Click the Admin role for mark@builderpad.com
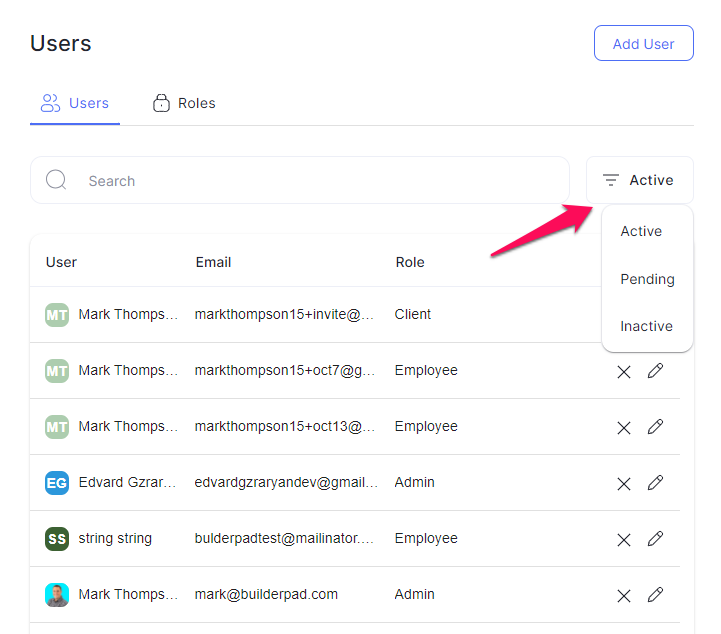Screen dimensions: 721x634 (414, 594)
